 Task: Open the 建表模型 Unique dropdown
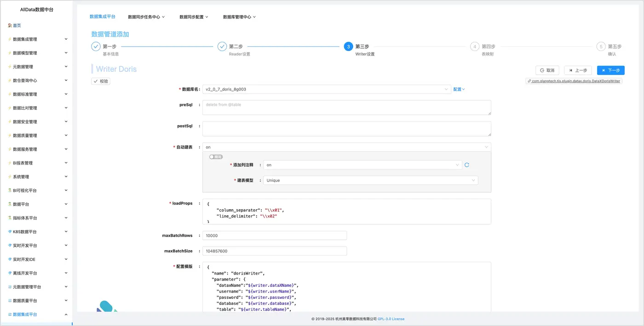point(370,180)
